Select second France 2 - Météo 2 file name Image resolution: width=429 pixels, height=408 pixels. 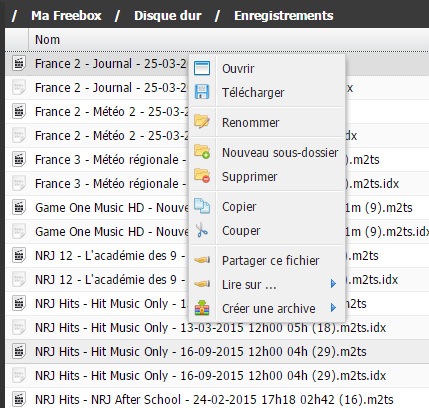pyautogui.click(x=112, y=135)
